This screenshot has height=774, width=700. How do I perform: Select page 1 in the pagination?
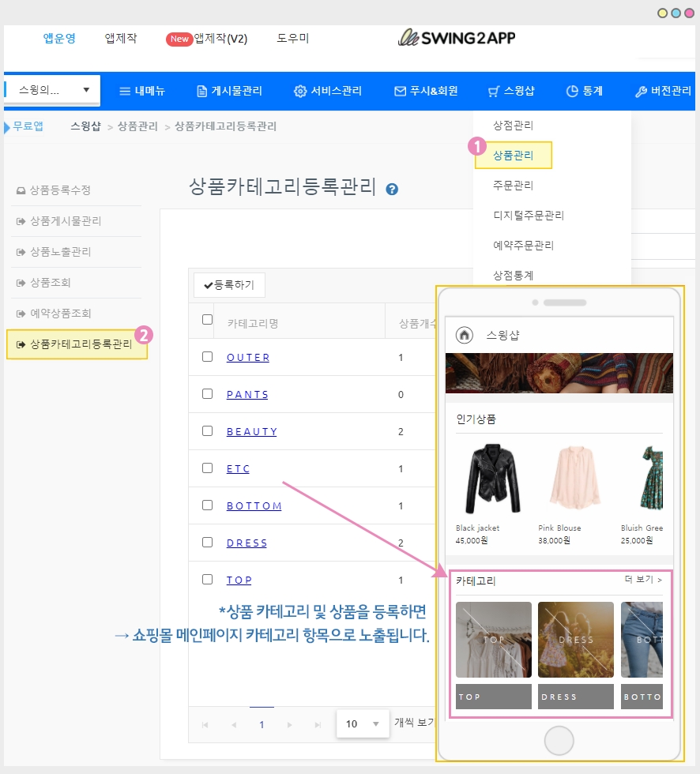coord(262,724)
